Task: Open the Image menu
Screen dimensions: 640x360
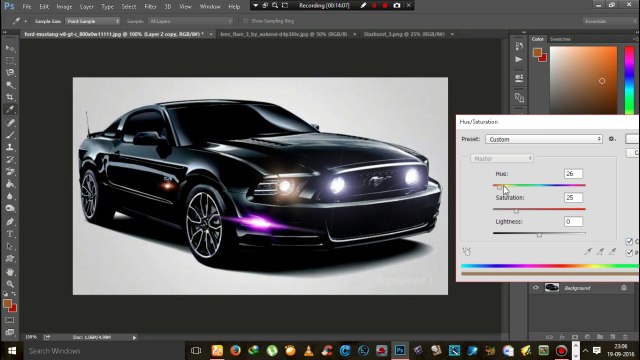Action: click(x=64, y=7)
